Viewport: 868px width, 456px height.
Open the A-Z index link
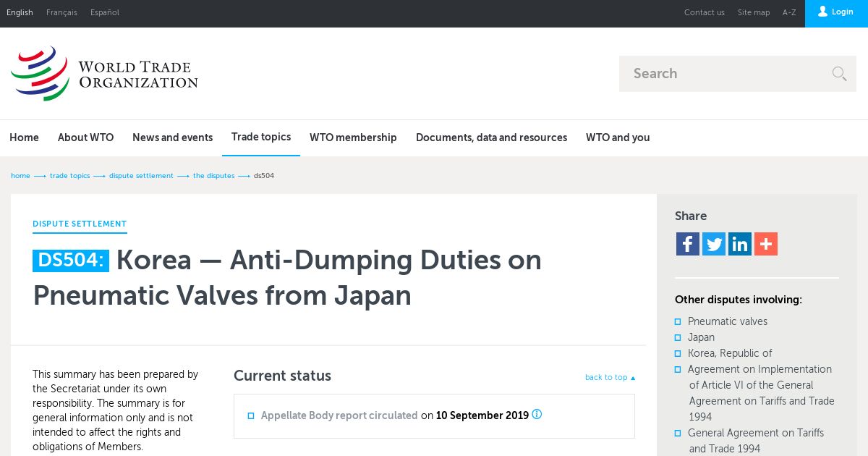789,12
